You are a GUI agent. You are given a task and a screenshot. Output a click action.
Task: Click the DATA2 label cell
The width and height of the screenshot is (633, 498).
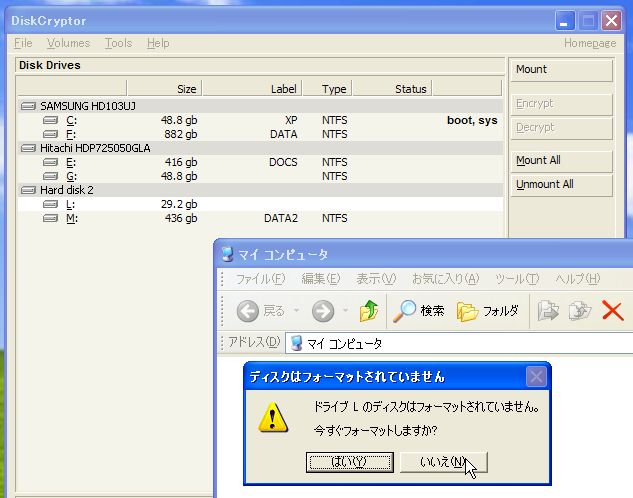coord(281,218)
